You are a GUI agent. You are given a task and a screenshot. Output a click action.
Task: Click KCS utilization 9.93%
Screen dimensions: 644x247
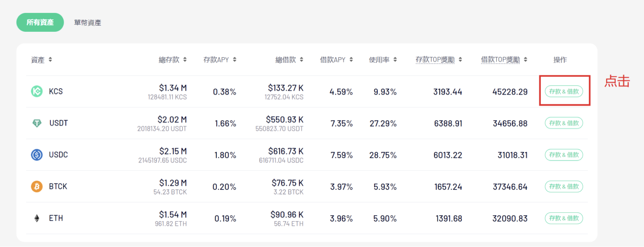(x=385, y=92)
